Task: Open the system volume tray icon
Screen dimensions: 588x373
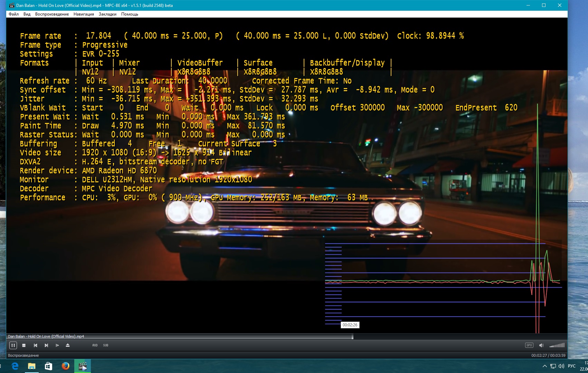Action: pos(561,366)
